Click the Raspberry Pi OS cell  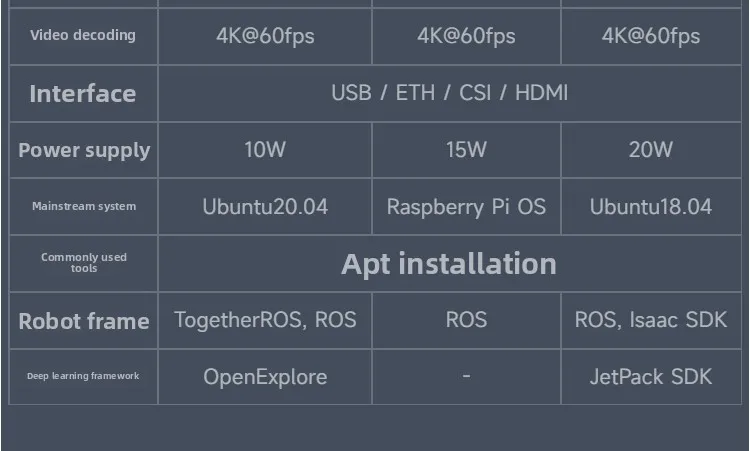point(466,207)
